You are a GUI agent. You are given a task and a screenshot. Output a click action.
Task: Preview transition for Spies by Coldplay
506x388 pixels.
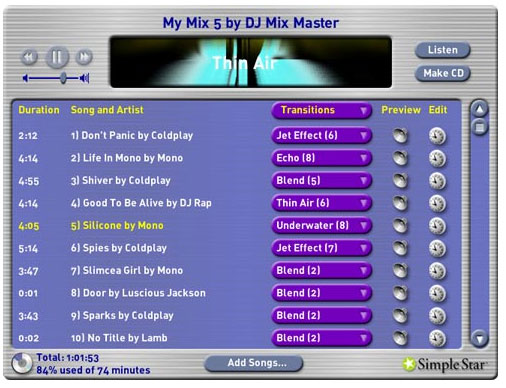point(400,248)
